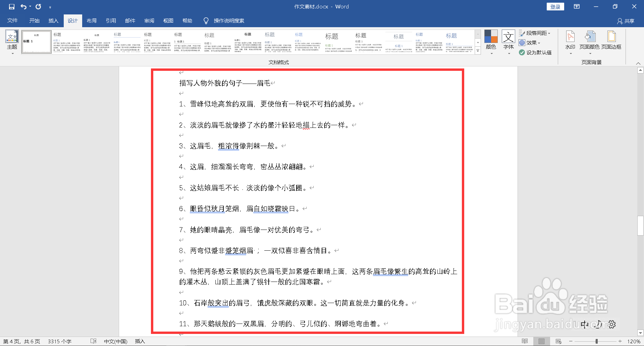This screenshot has height=346, width=644.
Task: Click the zoom in plus button
Action: tap(620, 341)
